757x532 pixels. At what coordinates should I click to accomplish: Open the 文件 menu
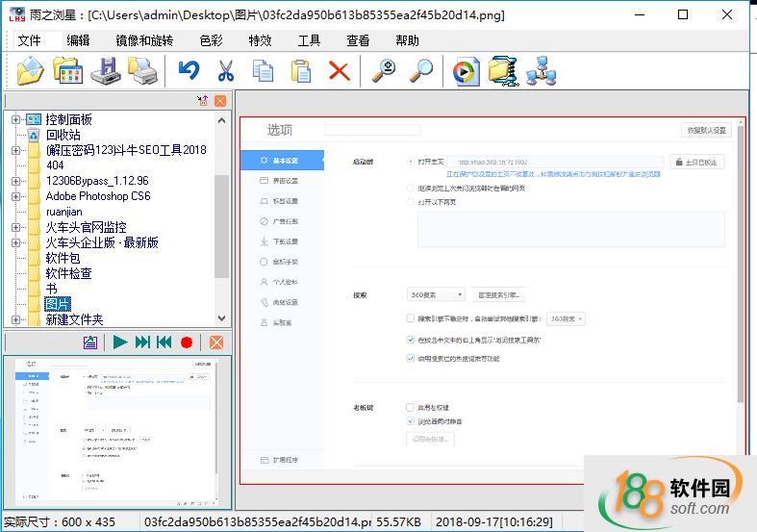29,40
